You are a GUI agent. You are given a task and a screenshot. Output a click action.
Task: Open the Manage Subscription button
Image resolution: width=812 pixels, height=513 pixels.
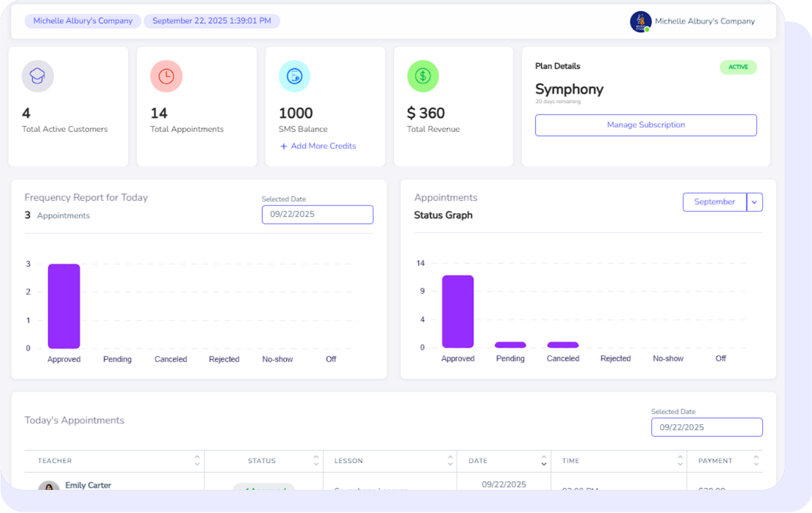pos(646,125)
